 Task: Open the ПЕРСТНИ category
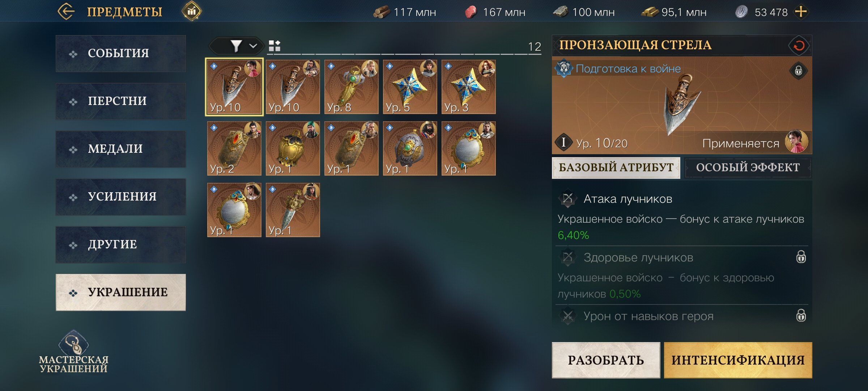[121, 101]
